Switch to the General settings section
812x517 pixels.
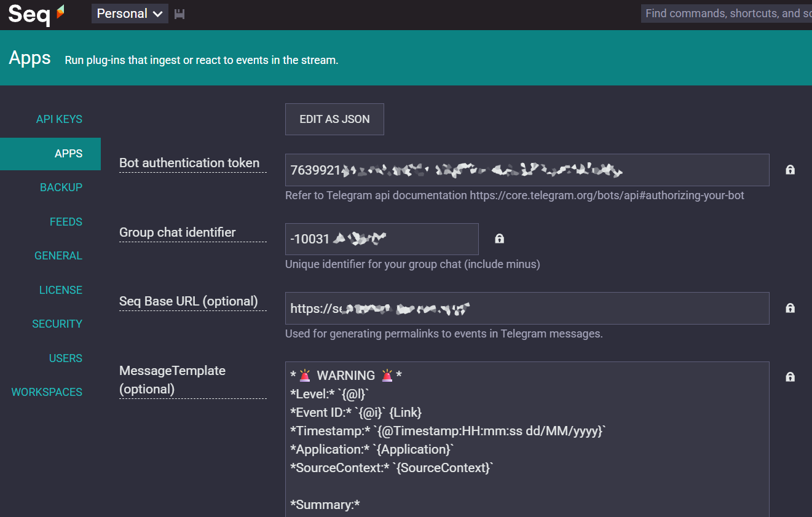point(58,256)
